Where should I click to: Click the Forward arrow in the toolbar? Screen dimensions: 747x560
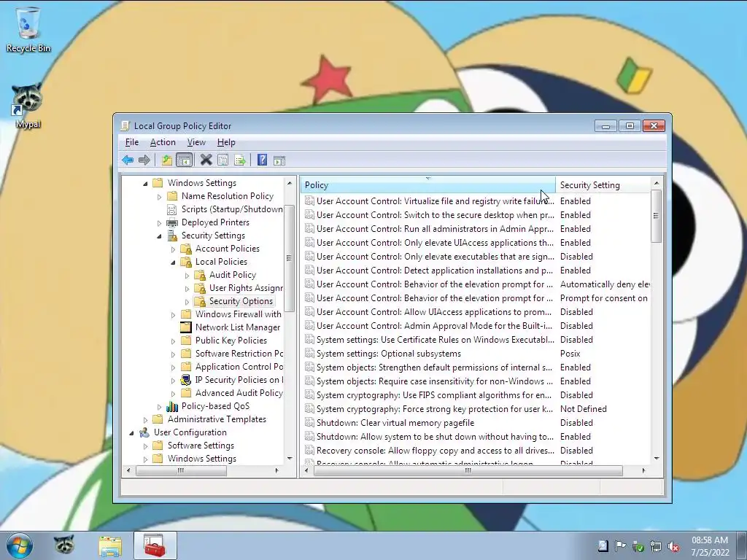[144, 160]
